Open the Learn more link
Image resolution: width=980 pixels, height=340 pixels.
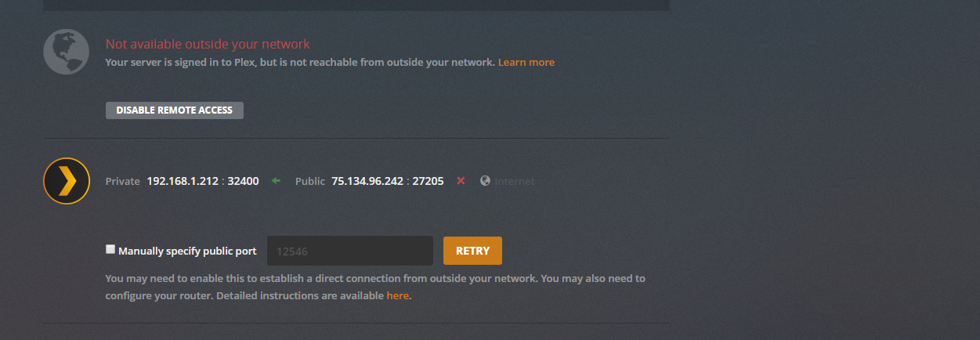tap(526, 62)
